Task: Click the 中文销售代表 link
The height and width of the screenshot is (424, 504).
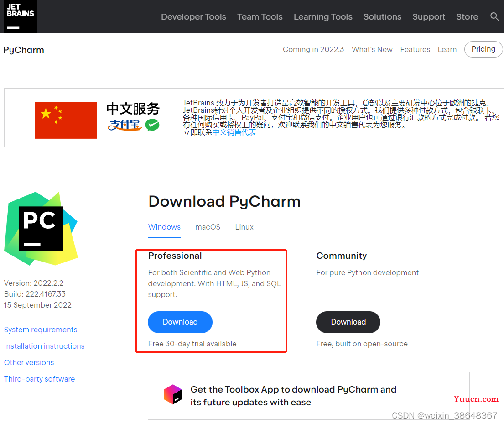Action: click(x=234, y=132)
